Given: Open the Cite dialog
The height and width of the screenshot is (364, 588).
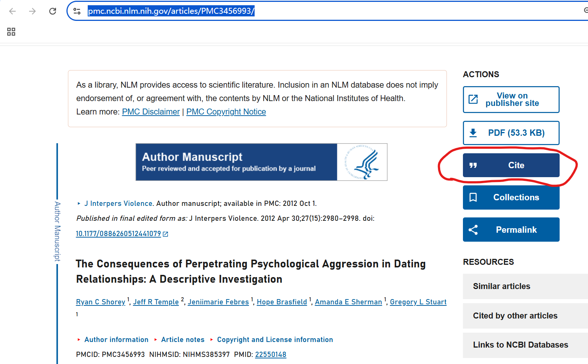Looking at the screenshot, I should (x=511, y=165).
